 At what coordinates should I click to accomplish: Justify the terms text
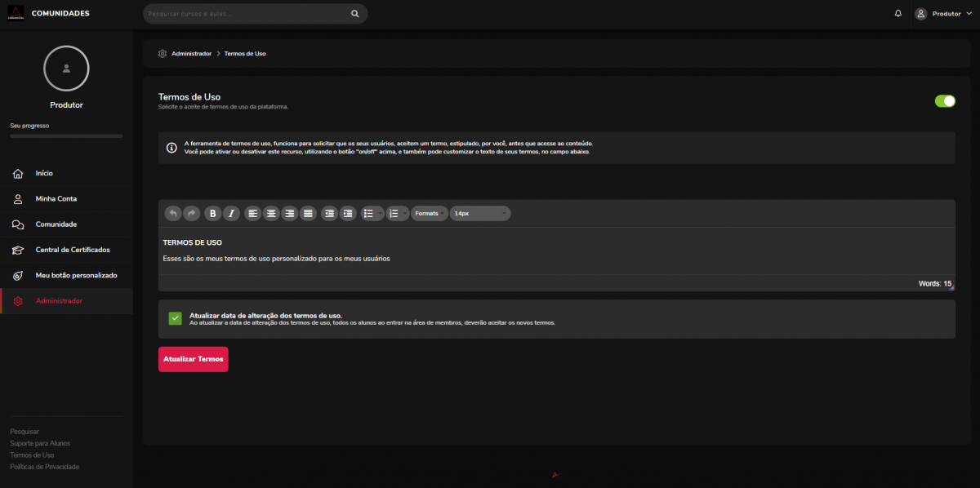tap(308, 213)
